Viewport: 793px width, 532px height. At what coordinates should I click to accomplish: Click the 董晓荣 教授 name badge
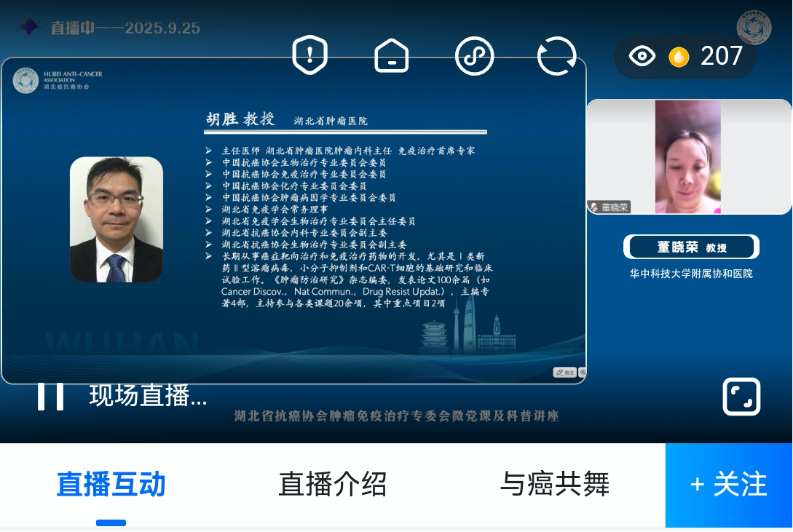691,247
